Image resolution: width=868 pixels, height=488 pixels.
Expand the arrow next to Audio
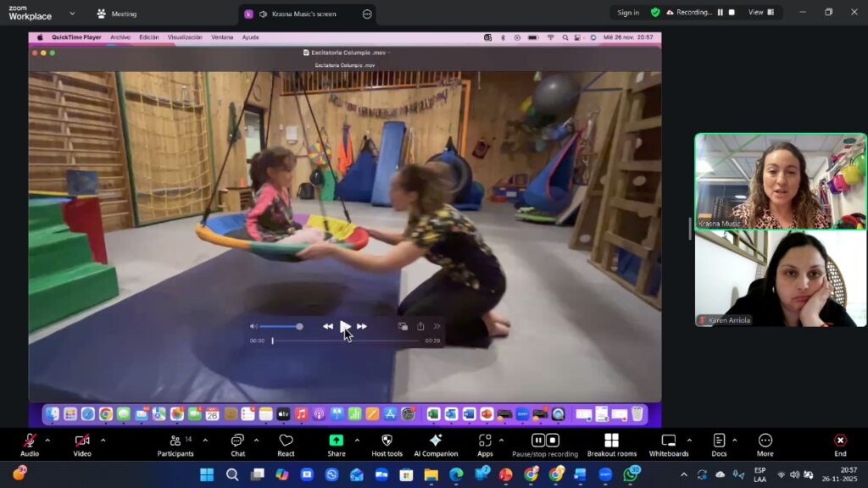coord(47,440)
